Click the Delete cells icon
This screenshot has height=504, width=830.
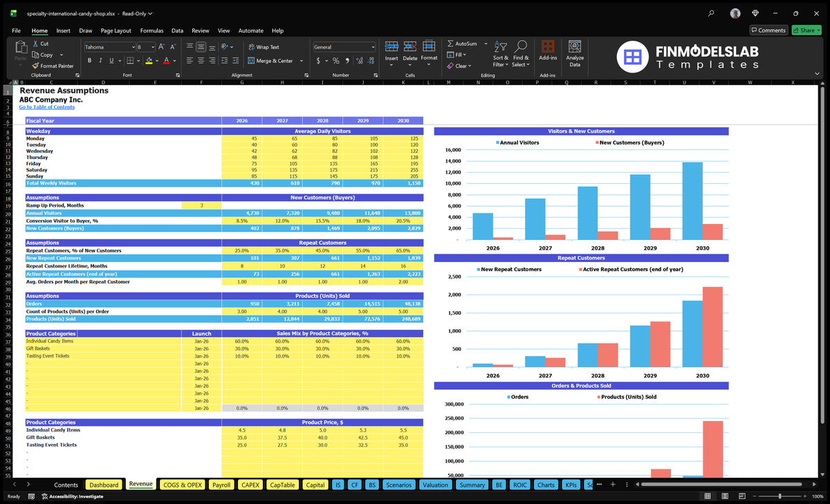point(410,46)
